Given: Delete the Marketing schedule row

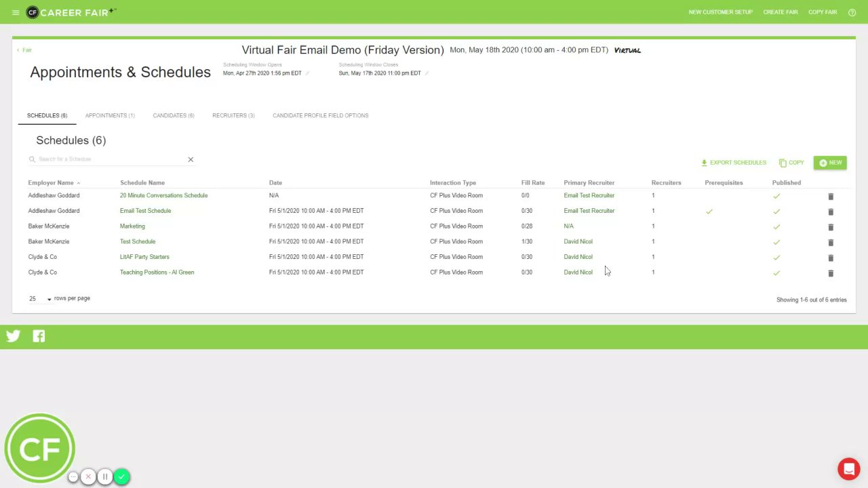Looking at the screenshot, I should (831, 227).
